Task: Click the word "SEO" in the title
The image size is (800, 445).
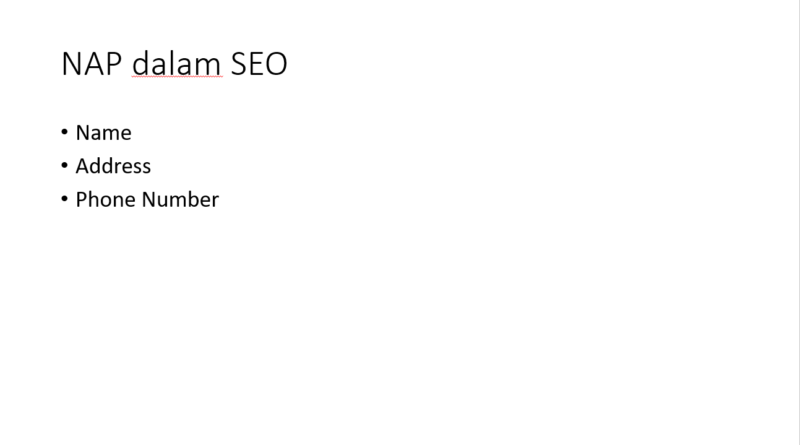Action: [259, 64]
